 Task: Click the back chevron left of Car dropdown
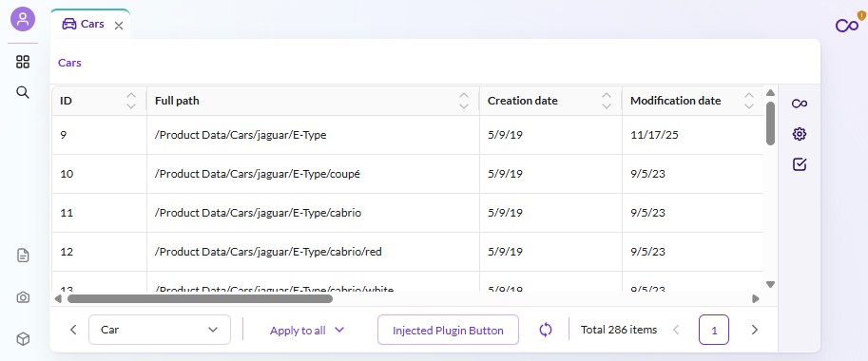pyautogui.click(x=73, y=330)
